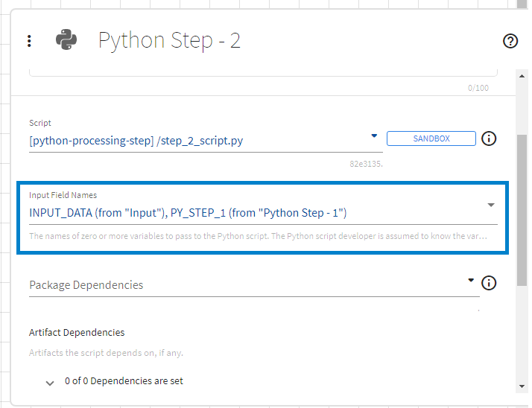
Task: Click the info icon beside SANDBOX
Action: pos(489,138)
